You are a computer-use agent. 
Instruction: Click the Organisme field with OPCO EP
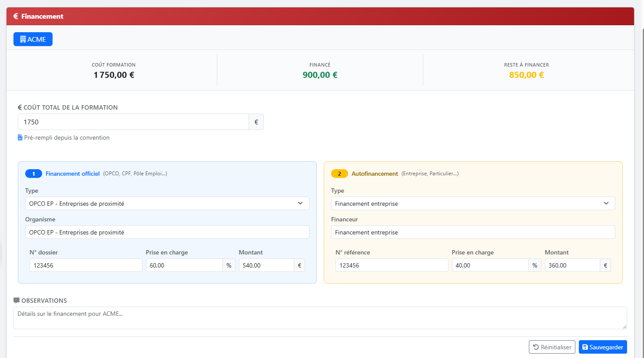[167, 232]
